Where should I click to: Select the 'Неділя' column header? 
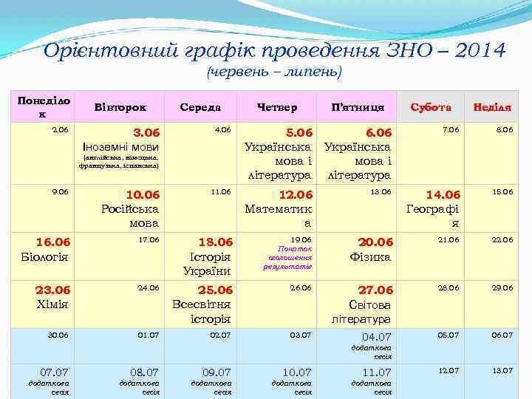[x=492, y=107]
